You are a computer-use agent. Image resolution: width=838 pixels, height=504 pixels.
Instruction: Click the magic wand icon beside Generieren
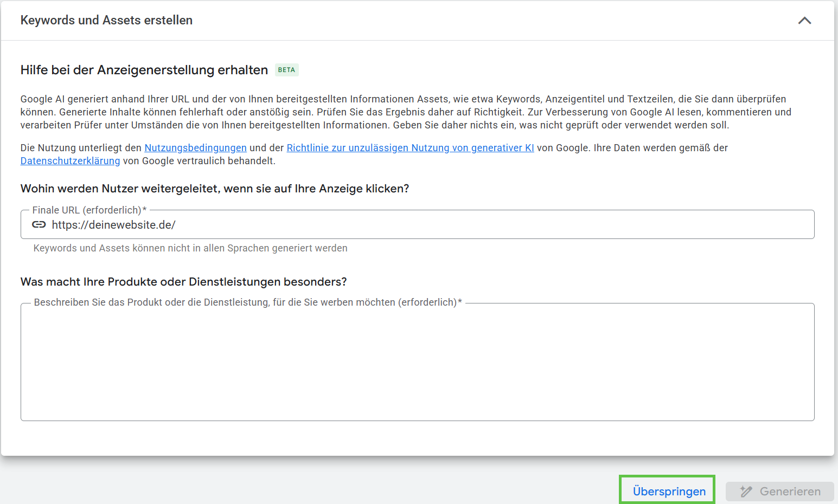tap(746, 492)
